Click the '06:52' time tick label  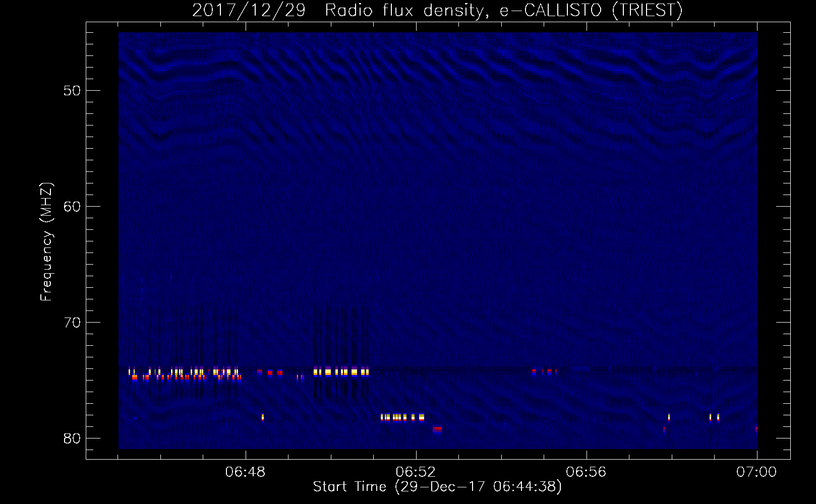pyautogui.click(x=416, y=472)
